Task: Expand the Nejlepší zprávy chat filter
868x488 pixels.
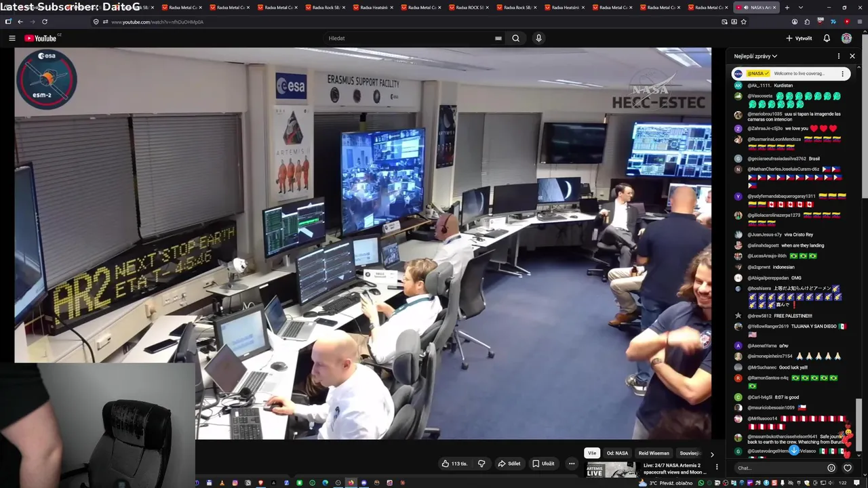Action: pyautogui.click(x=755, y=56)
